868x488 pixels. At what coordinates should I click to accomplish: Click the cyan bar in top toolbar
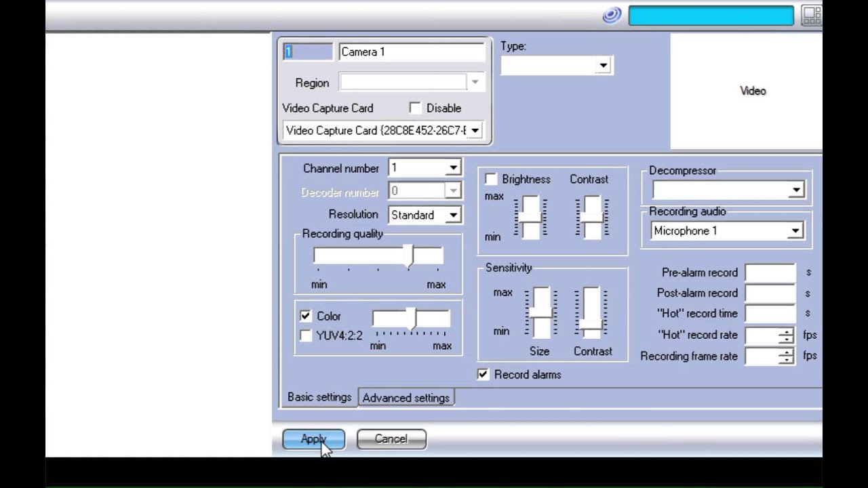[x=711, y=16]
